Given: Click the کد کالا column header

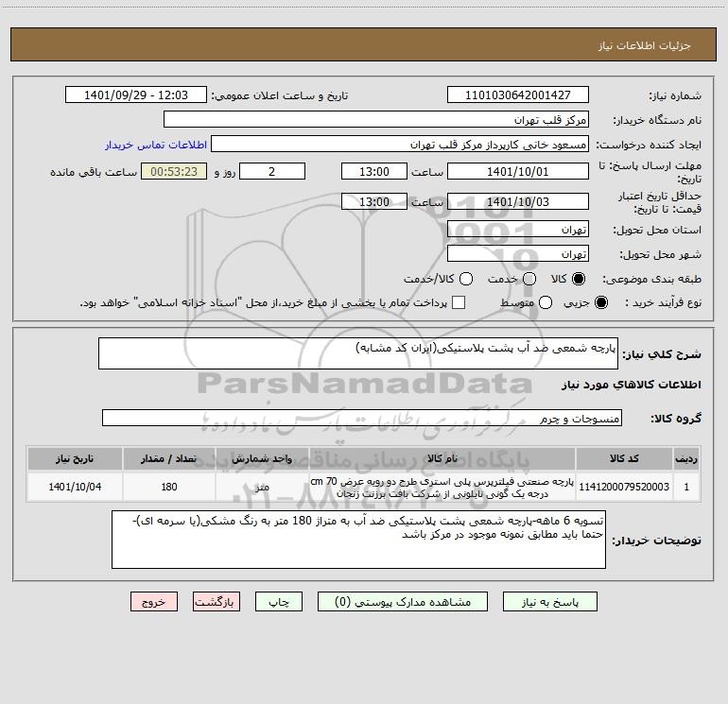Looking at the screenshot, I should point(624,458).
